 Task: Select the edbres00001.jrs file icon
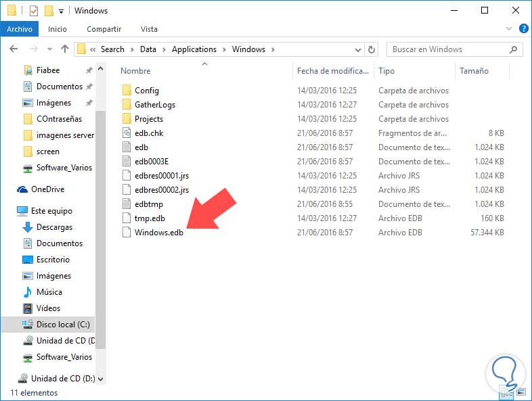pyautogui.click(x=126, y=176)
